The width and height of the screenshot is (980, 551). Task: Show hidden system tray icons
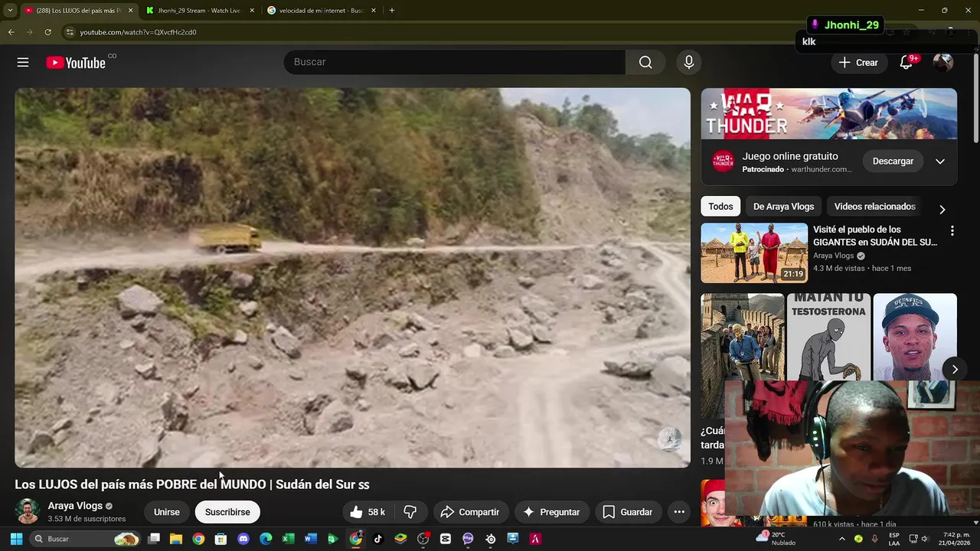coord(842,539)
